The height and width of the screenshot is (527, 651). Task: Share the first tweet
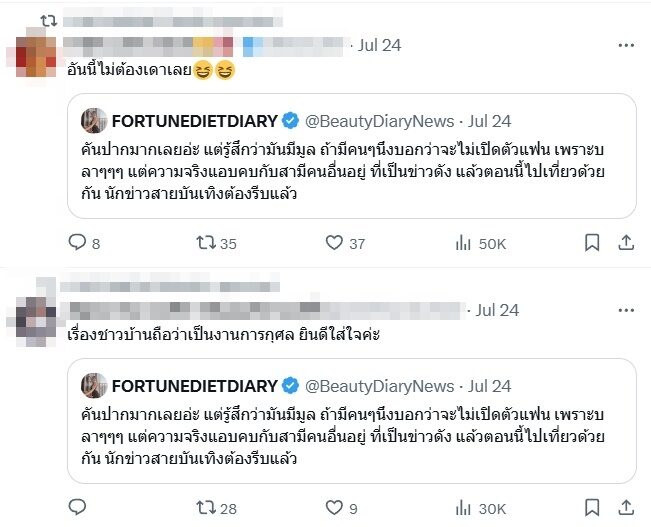[626, 242]
